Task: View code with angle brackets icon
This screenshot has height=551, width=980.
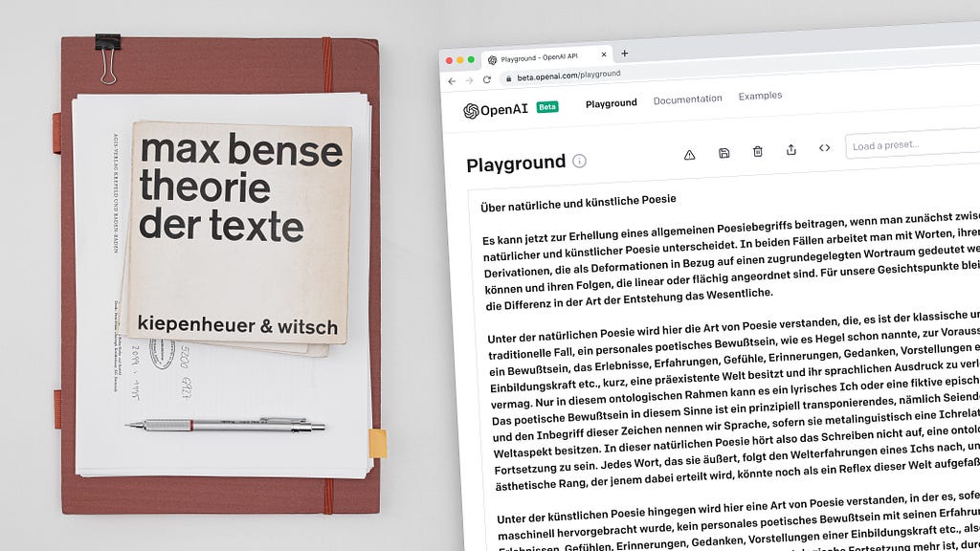Action: (824, 148)
